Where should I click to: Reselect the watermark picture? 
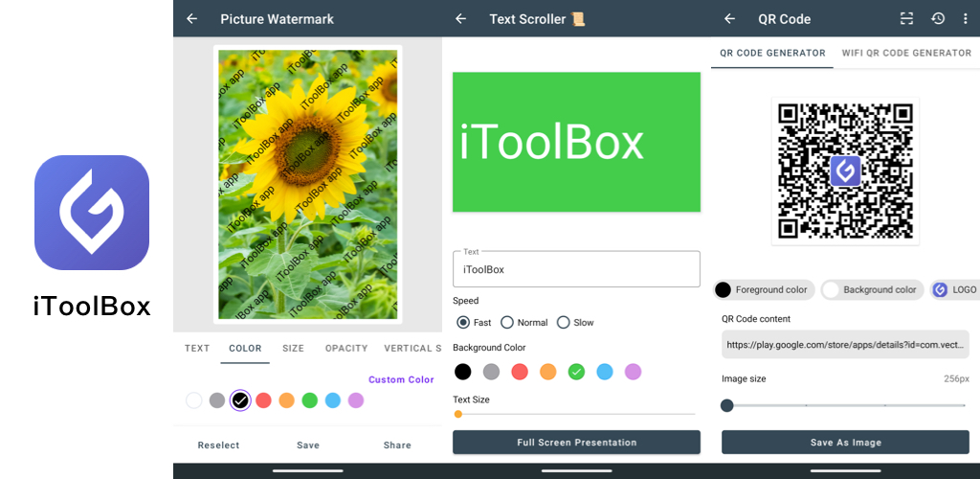[219, 445]
